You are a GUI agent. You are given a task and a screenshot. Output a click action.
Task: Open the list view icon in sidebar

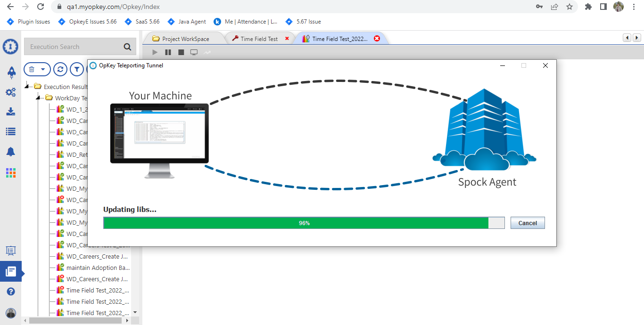tap(10, 131)
